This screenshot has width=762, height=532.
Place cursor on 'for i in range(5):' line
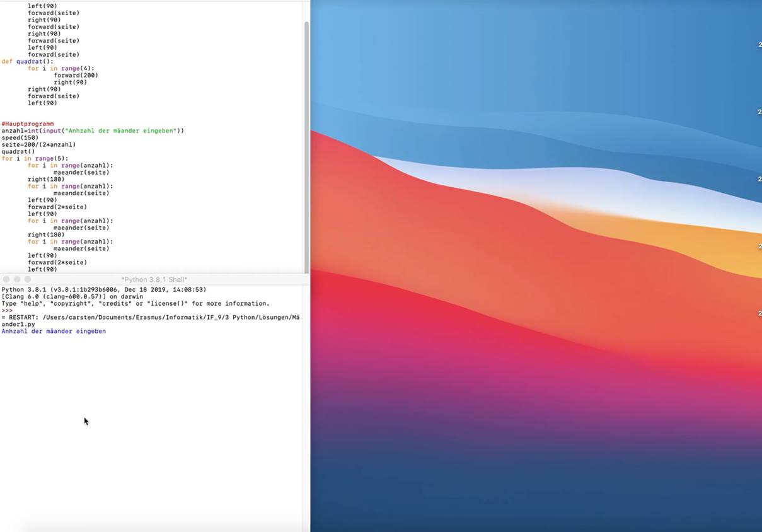35,159
